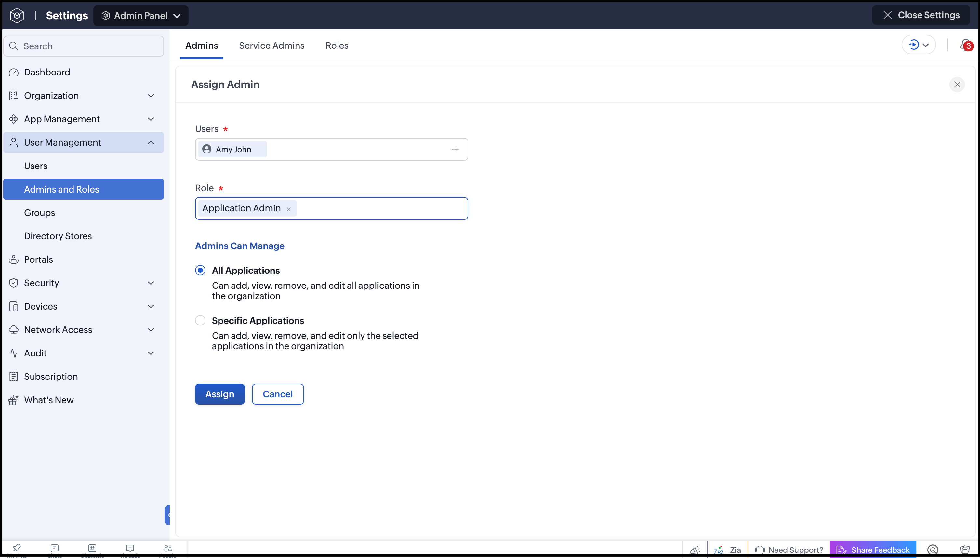Open Channels in bottom bar
The width and height of the screenshot is (980, 558).
tap(92, 550)
